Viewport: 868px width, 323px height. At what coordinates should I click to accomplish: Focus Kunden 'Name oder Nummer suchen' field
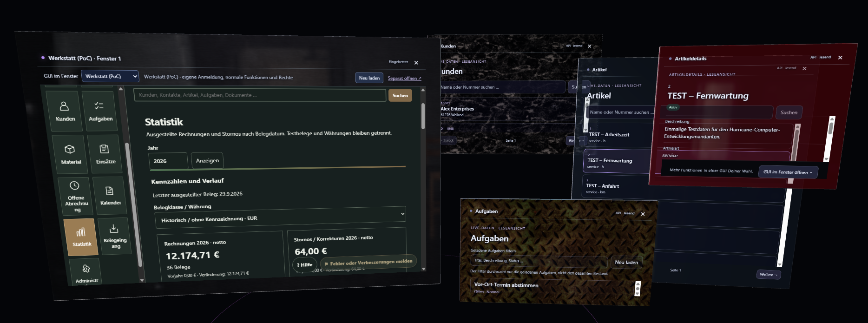502,87
